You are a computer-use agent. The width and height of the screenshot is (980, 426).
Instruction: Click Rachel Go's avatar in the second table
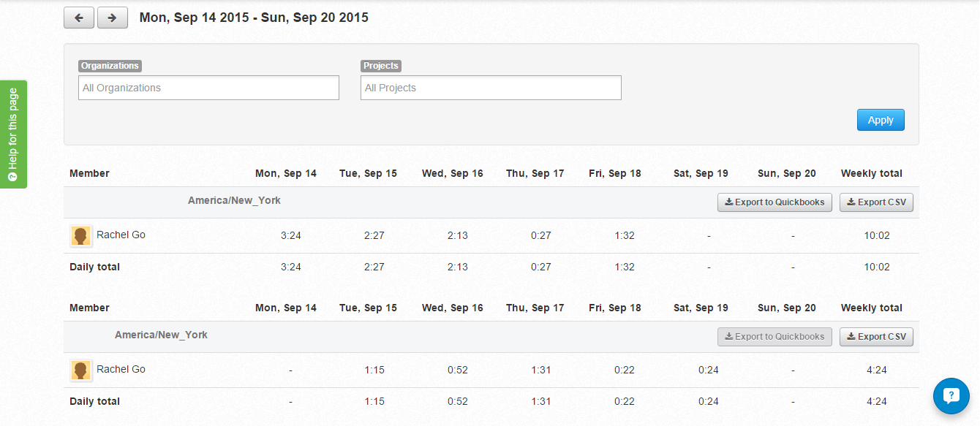[x=81, y=370]
